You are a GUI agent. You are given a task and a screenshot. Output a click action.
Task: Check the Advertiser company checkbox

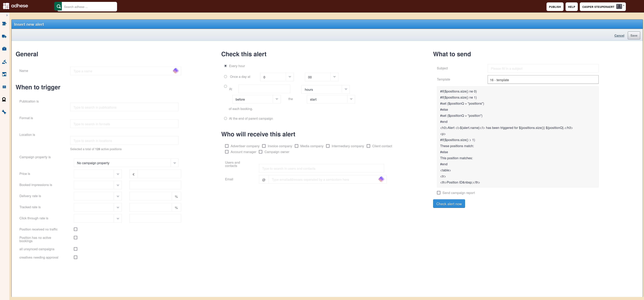pyautogui.click(x=227, y=146)
